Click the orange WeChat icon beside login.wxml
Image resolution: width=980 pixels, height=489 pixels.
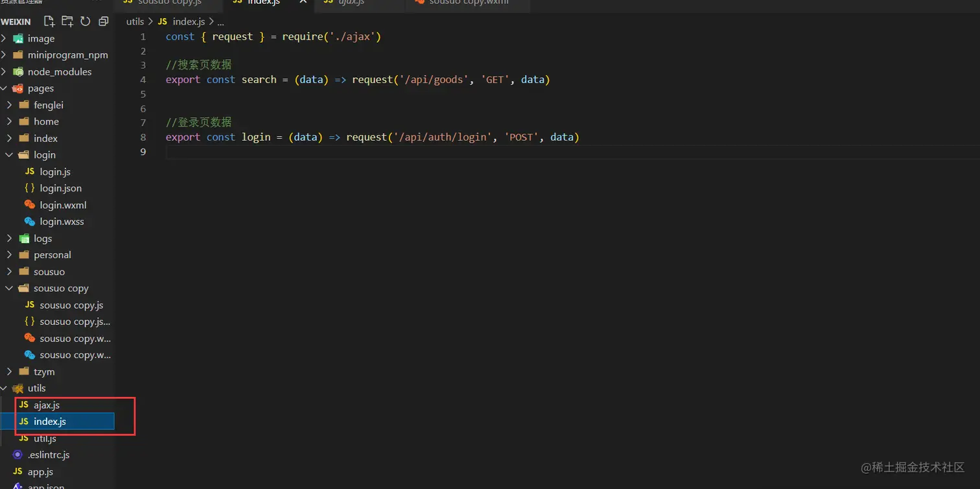click(30, 205)
